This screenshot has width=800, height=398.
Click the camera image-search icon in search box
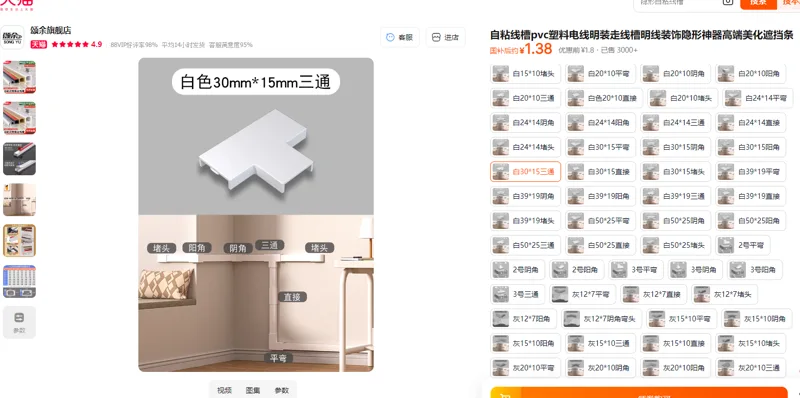click(x=728, y=2)
